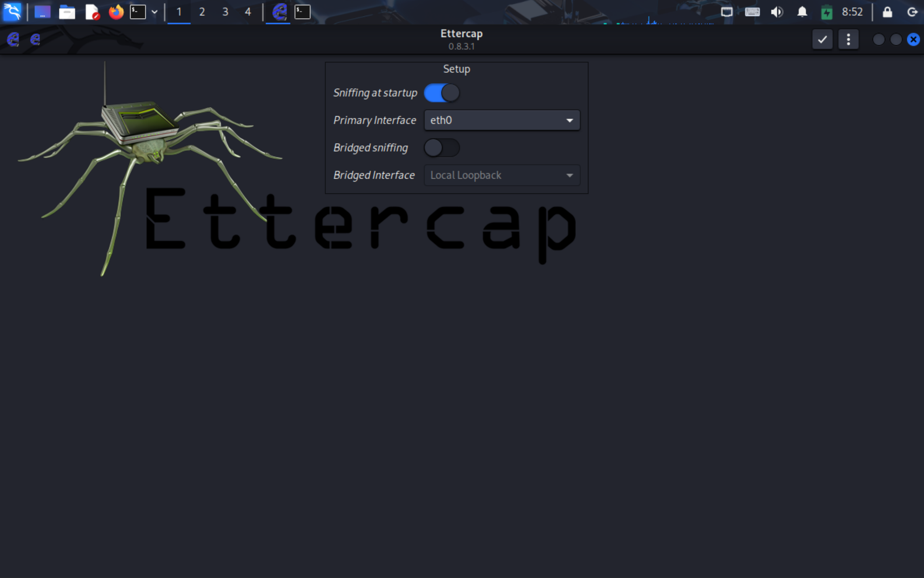This screenshot has height=578, width=924.
Task: Open the terminal launcher dropdown arrow
Action: 154,12
